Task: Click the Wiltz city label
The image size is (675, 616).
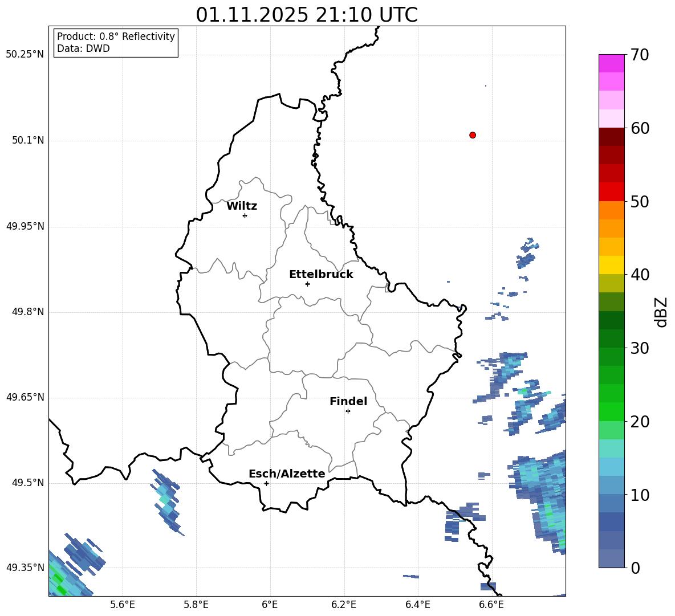Action: (x=242, y=206)
